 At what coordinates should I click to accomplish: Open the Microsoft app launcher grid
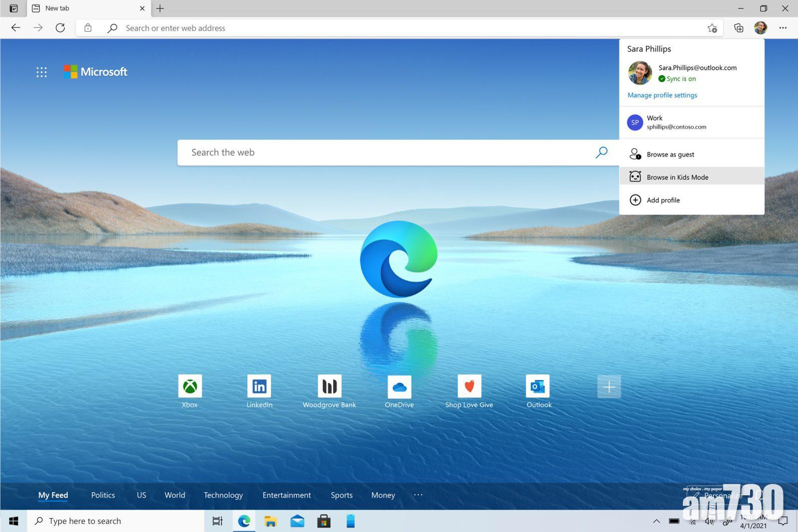[x=41, y=72]
